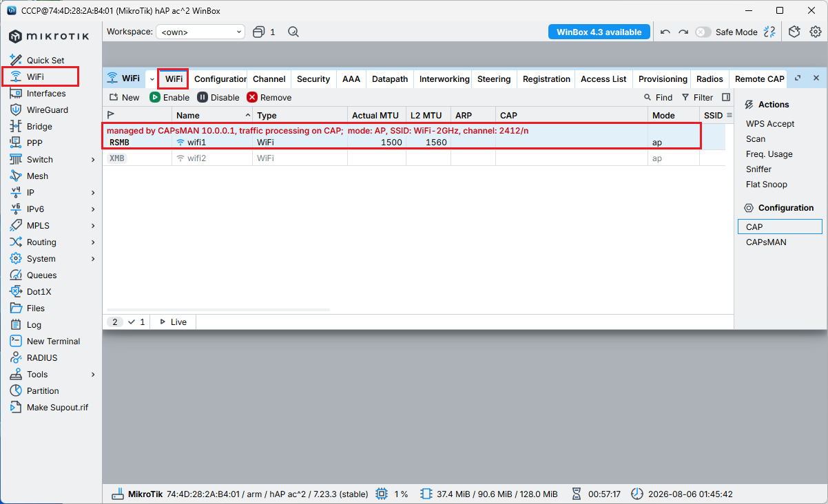Click the WinBox 4.3 available button
This screenshot has height=504, width=828.
coord(599,32)
